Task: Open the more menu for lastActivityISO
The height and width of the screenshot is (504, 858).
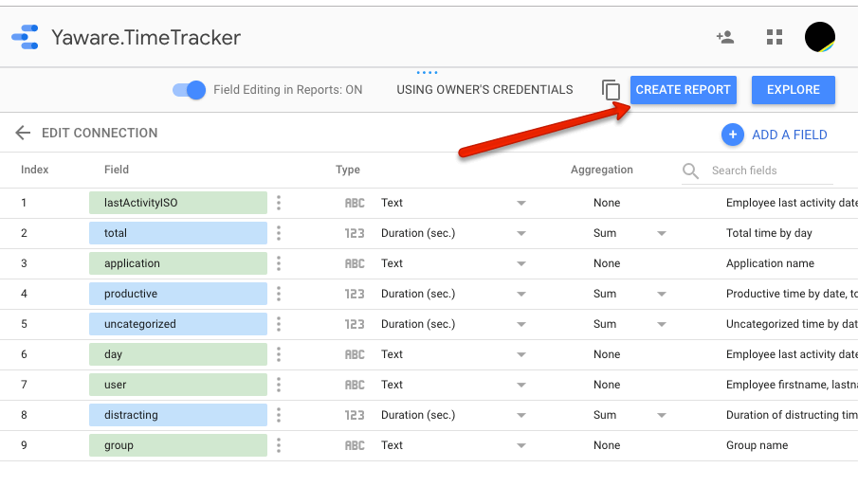Action: (x=279, y=203)
